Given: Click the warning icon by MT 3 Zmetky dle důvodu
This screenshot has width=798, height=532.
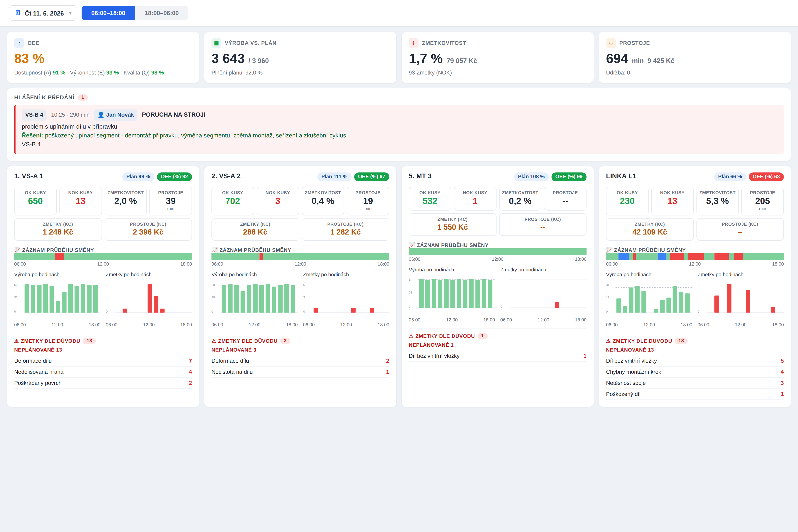Looking at the screenshot, I should coord(411,336).
